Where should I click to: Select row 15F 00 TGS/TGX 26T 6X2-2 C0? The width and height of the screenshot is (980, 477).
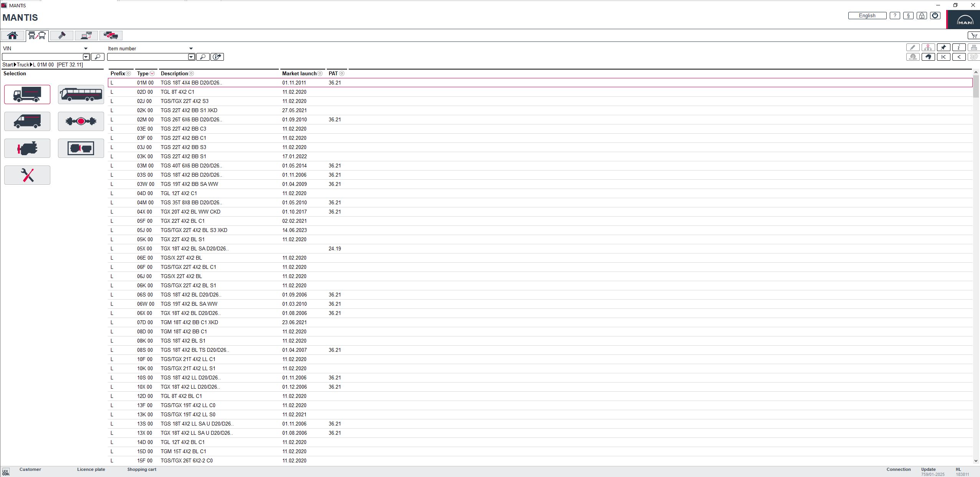tap(540, 460)
